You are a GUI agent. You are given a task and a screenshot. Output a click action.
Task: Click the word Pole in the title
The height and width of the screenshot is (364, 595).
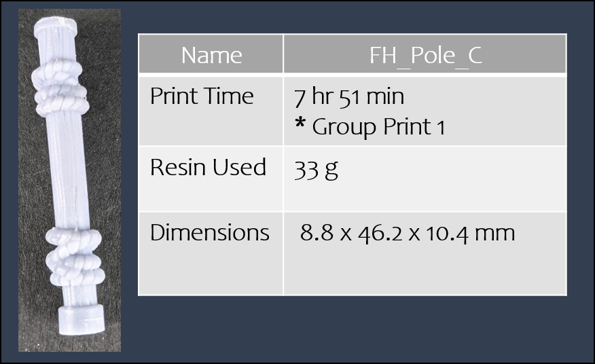point(432,56)
